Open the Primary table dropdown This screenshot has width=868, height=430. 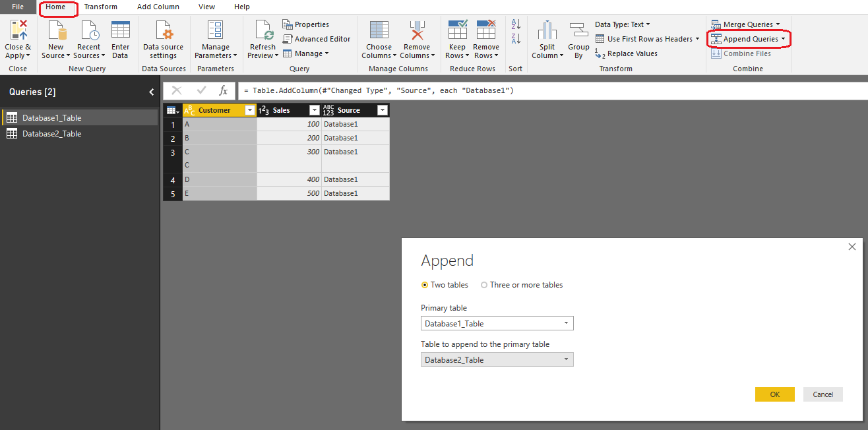[x=497, y=323]
